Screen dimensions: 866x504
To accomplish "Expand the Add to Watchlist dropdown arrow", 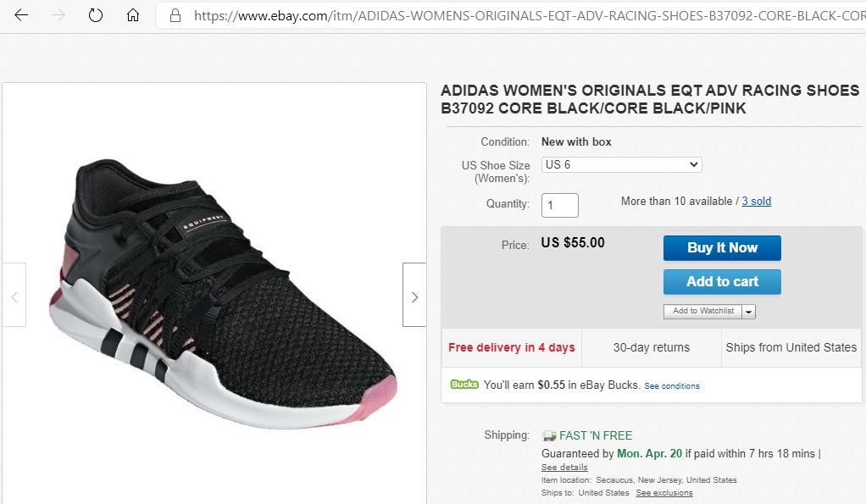I will click(748, 312).
